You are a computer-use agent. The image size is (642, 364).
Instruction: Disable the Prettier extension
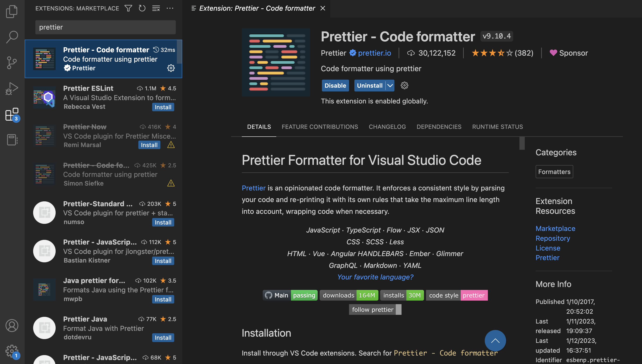335,85
